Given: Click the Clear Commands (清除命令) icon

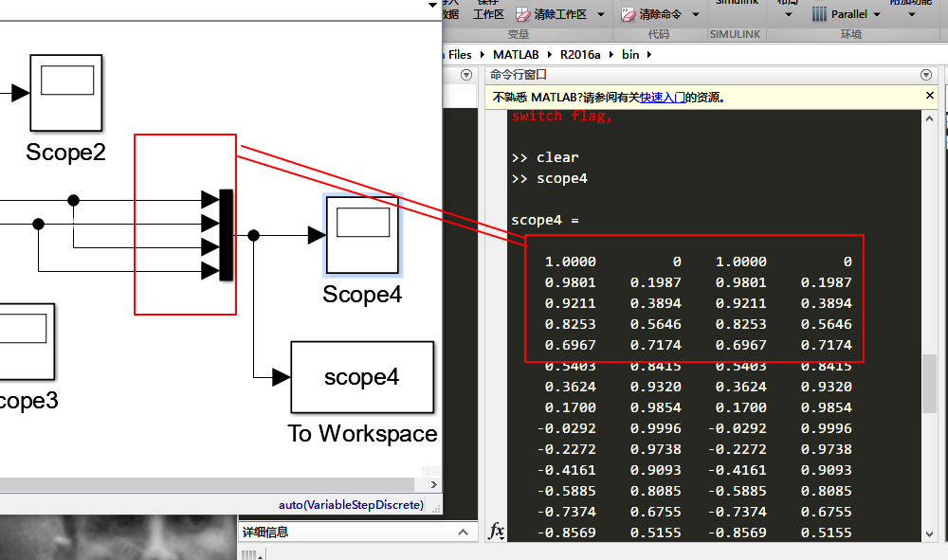Looking at the screenshot, I should [x=629, y=14].
